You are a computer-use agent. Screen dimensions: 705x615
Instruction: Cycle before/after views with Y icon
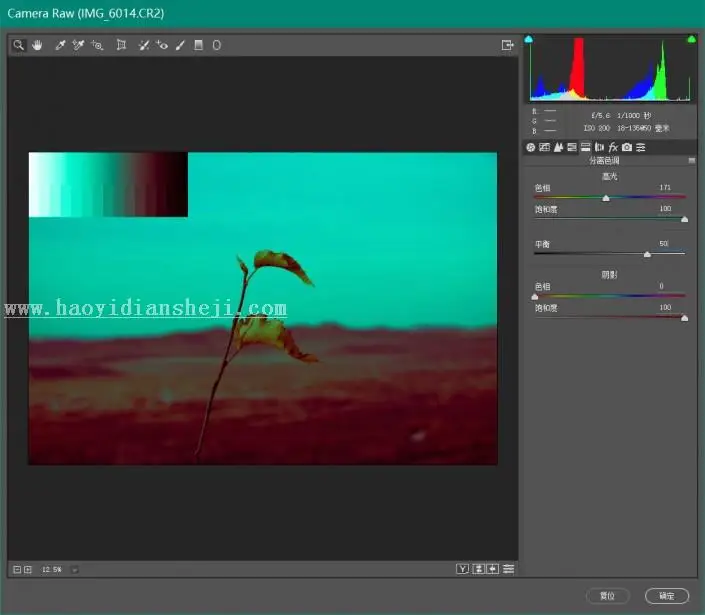[462, 569]
